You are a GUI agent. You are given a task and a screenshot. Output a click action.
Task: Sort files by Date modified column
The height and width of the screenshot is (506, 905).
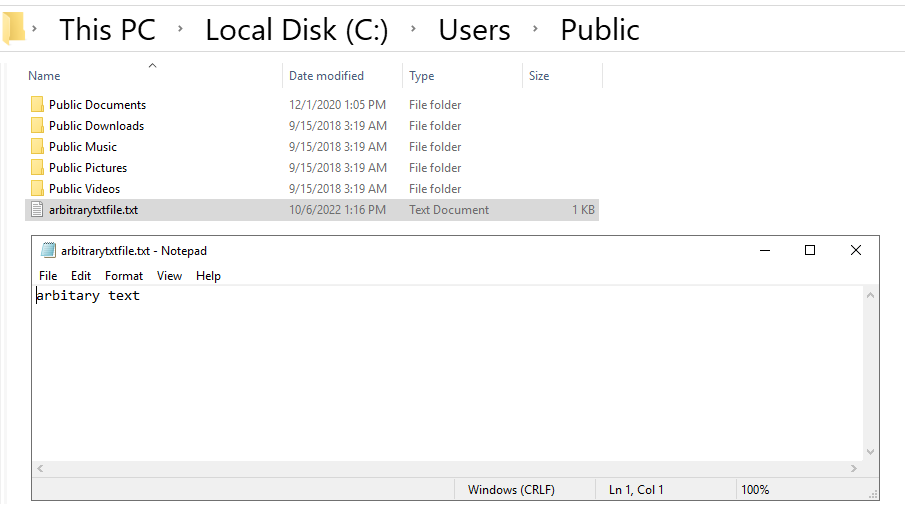[326, 76]
